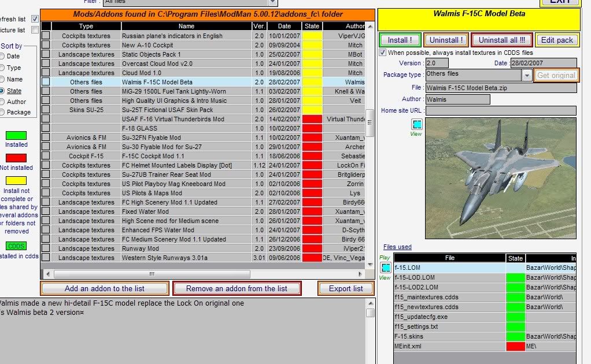Open the Filter dropdown at the top
Viewport: 591px width, 364px height.
pyautogui.click(x=150, y=2)
